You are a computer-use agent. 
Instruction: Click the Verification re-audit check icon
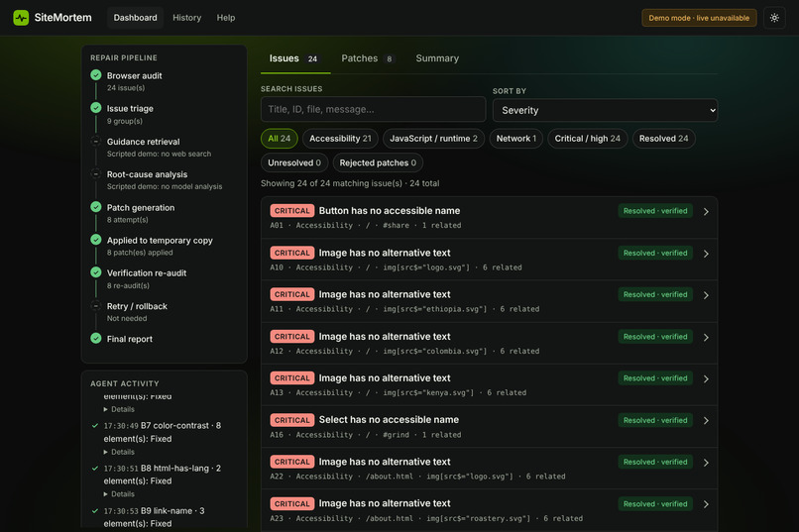pos(96,272)
